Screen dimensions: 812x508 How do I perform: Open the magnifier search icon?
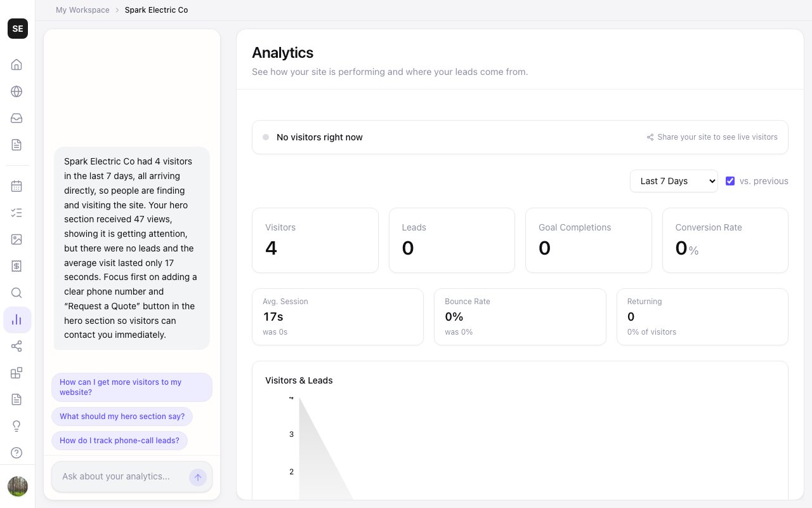[17, 293]
